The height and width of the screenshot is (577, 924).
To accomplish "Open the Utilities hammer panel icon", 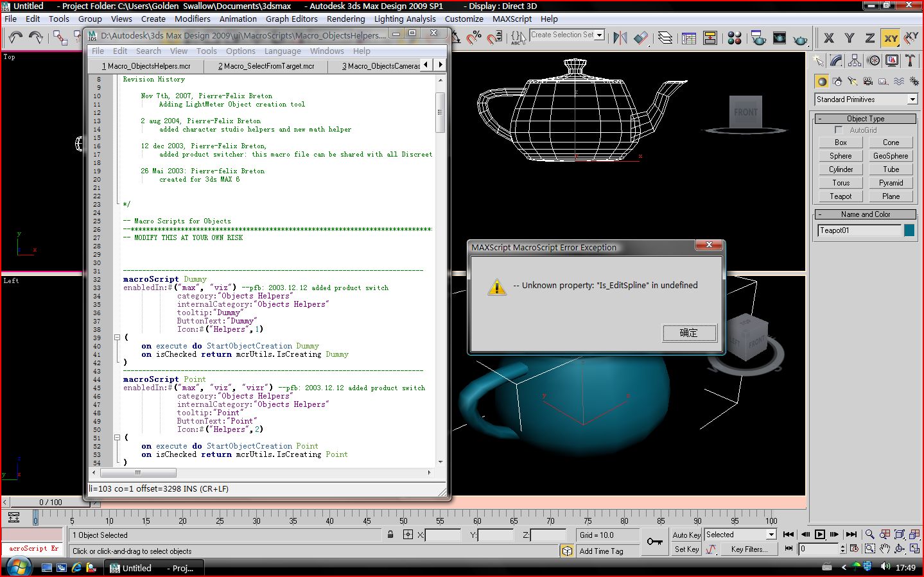I will (910, 60).
